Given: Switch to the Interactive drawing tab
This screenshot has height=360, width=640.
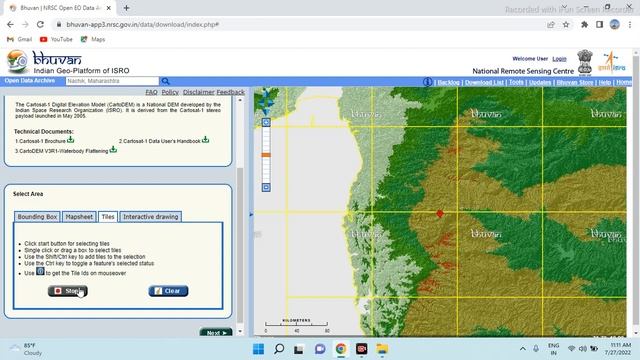Looking at the screenshot, I should (151, 217).
